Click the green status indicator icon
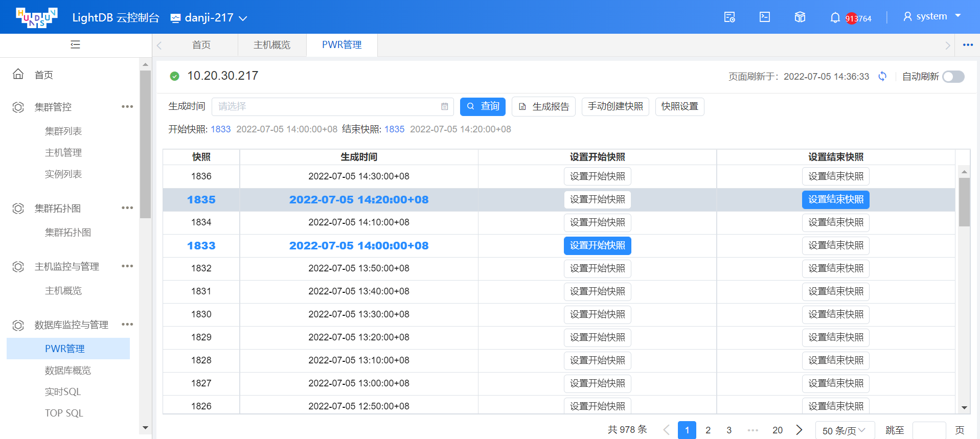The width and height of the screenshot is (980, 439). [x=175, y=76]
